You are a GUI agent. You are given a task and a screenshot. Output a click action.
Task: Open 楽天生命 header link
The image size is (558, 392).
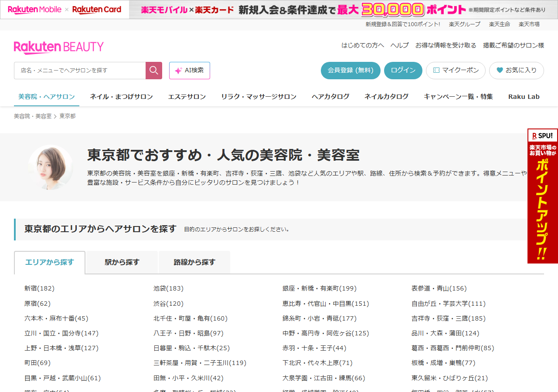tap(500, 24)
